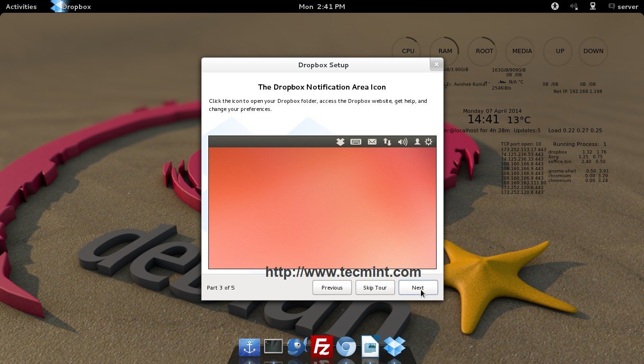The width and height of the screenshot is (644, 364).
Task: Click the '254KiB/s' speed text
Action: (502, 88)
